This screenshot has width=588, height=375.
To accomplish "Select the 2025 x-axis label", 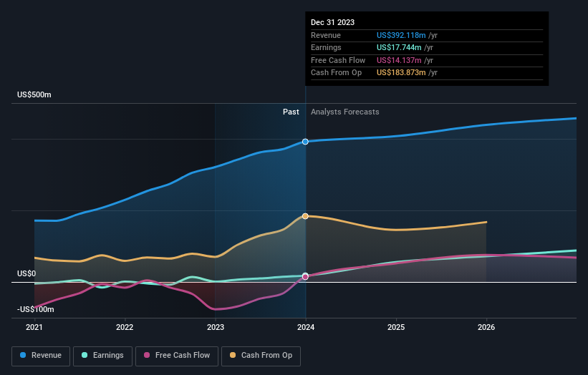I will [396, 327].
